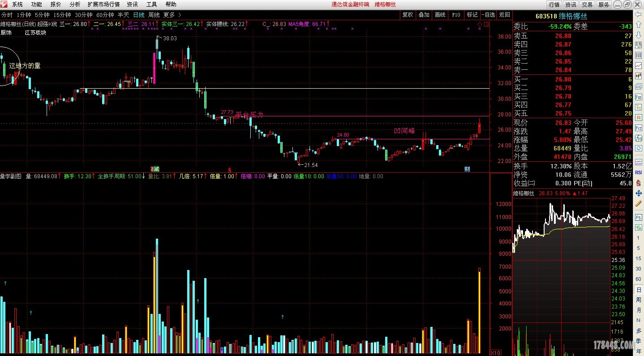
Task: Open the 功能 menu
Action: [37, 4]
